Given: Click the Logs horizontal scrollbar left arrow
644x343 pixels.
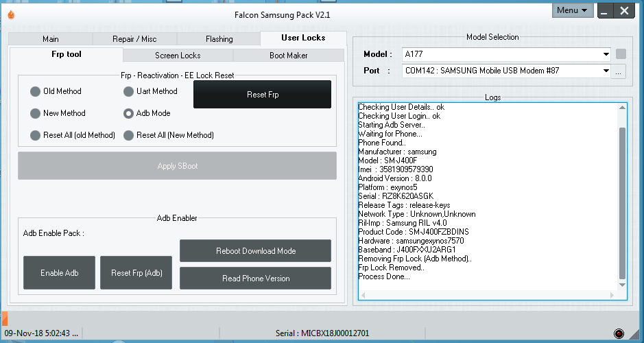Looking at the screenshot, I should click(x=363, y=295).
